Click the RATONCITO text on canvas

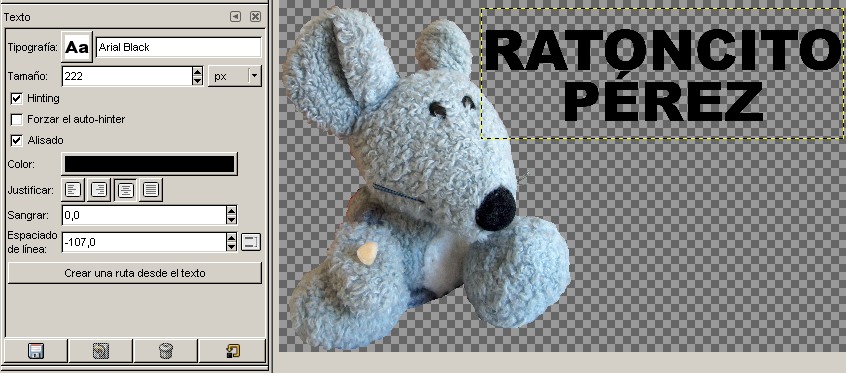(665, 50)
